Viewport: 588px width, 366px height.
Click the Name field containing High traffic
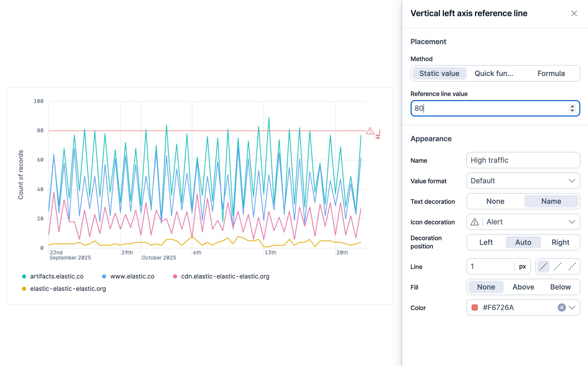[x=523, y=160]
